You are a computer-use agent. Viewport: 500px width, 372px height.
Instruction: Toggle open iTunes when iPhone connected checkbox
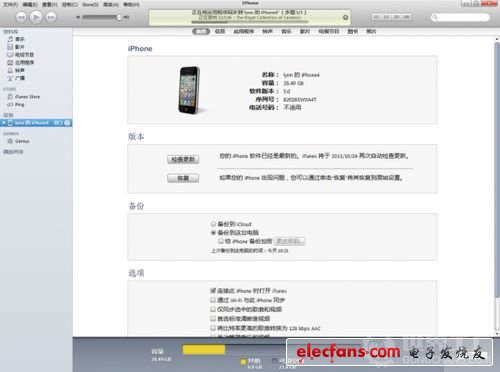coord(213,291)
